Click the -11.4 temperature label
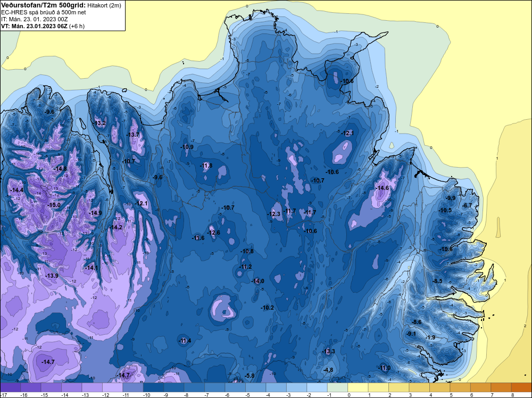The image size is (532, 398). point(185,341)
